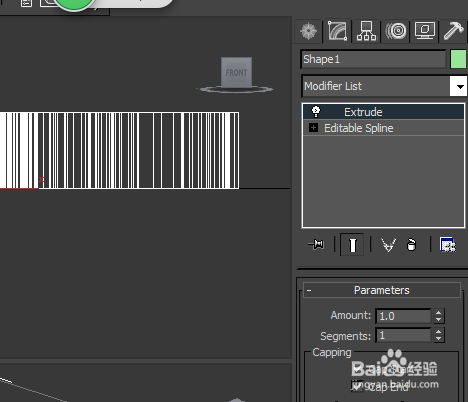Increase Amount with spinner up arrow
468x402 pixels.
pyautogui.click(x=439, y=312)
